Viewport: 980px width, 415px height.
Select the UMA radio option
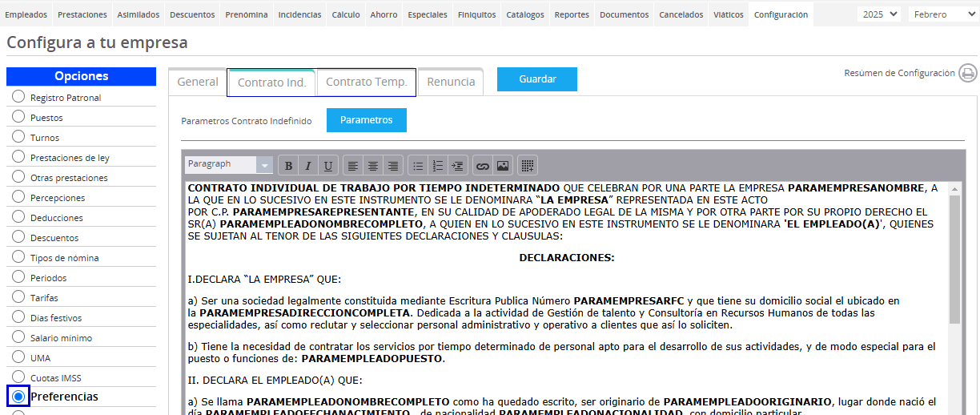pyautogui.click(x=18, y=357)
